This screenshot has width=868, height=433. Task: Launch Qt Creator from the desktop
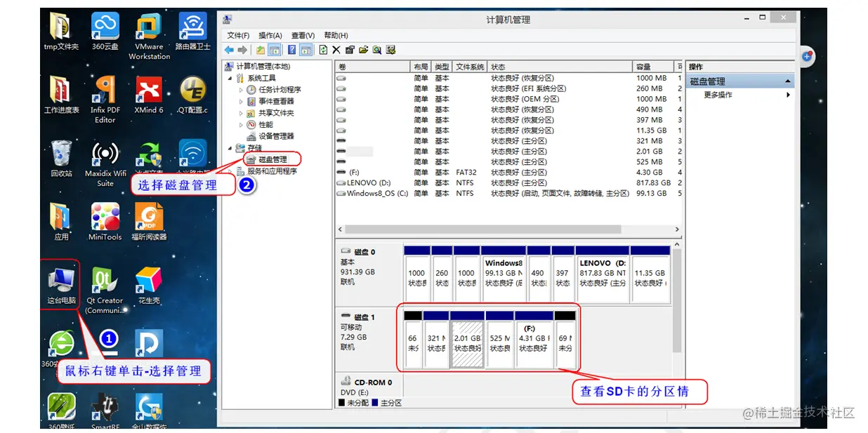tap(104, 279)
